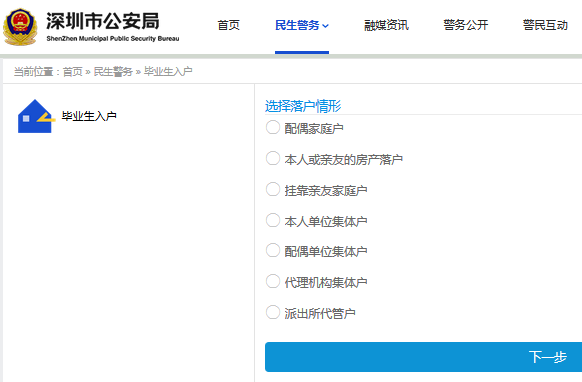
Task: Select 挂靠亲友家庭户 radio option
Action: click(x=273, y=189)
